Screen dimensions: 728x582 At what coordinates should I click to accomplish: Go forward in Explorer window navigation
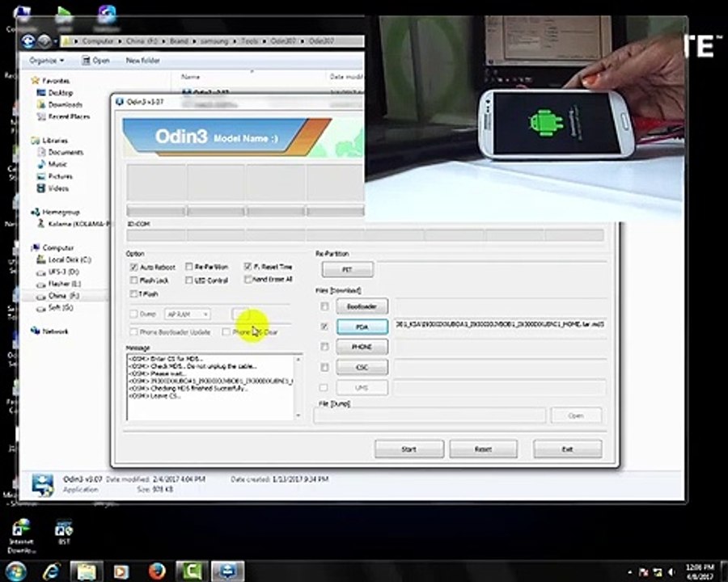(44, 41)
